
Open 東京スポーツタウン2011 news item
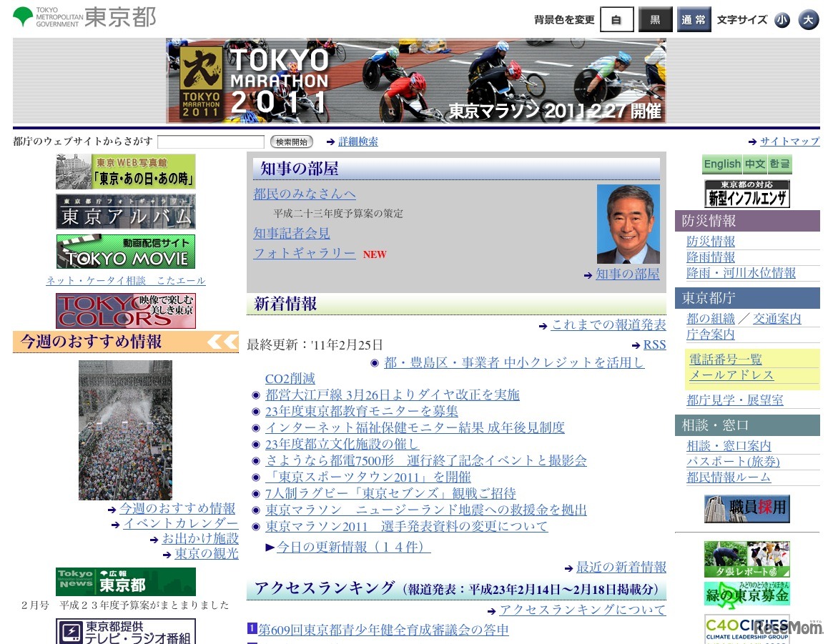(x=368, y=477)
